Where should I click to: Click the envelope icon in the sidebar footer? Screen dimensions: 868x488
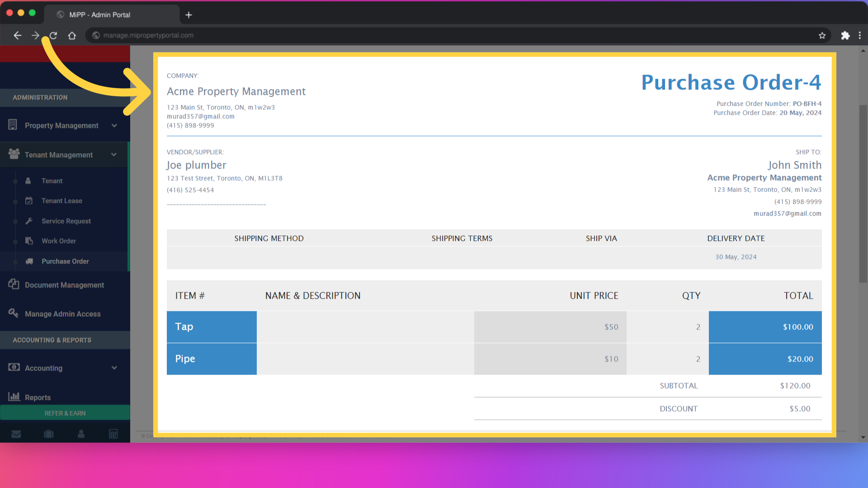(x=16, y=434)
